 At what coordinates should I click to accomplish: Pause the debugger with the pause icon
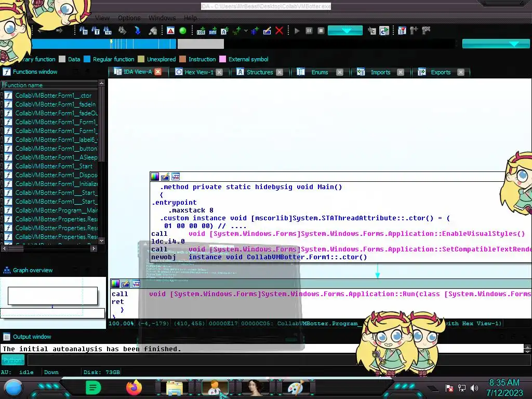tap(309, 31)
